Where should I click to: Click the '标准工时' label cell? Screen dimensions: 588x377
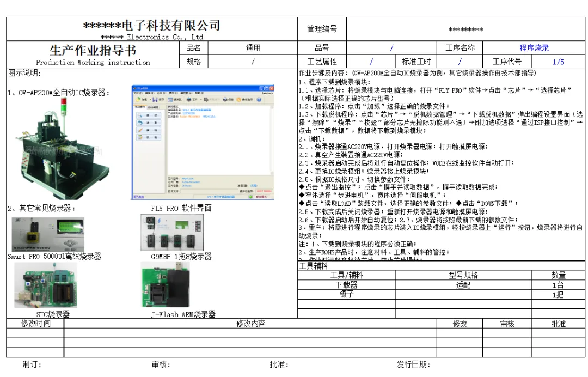(x=416, y=62)
